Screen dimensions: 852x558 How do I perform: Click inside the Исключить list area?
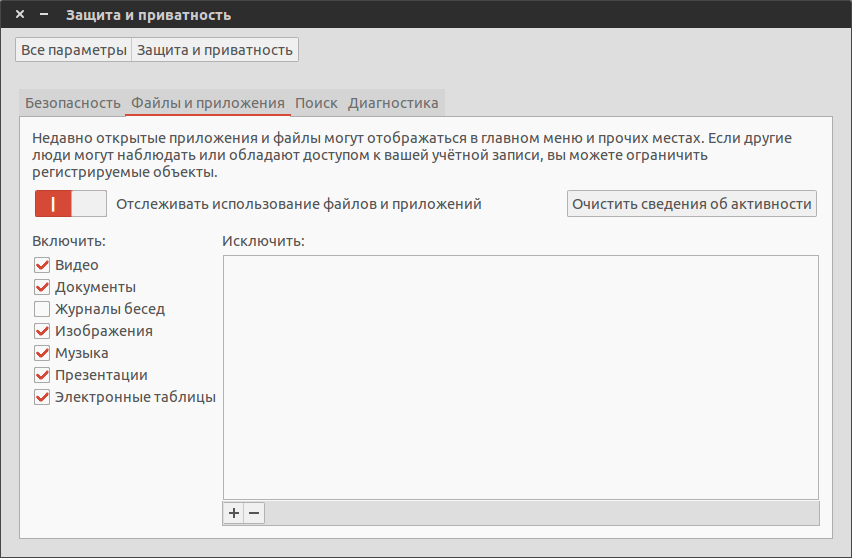tap(520, 377)
